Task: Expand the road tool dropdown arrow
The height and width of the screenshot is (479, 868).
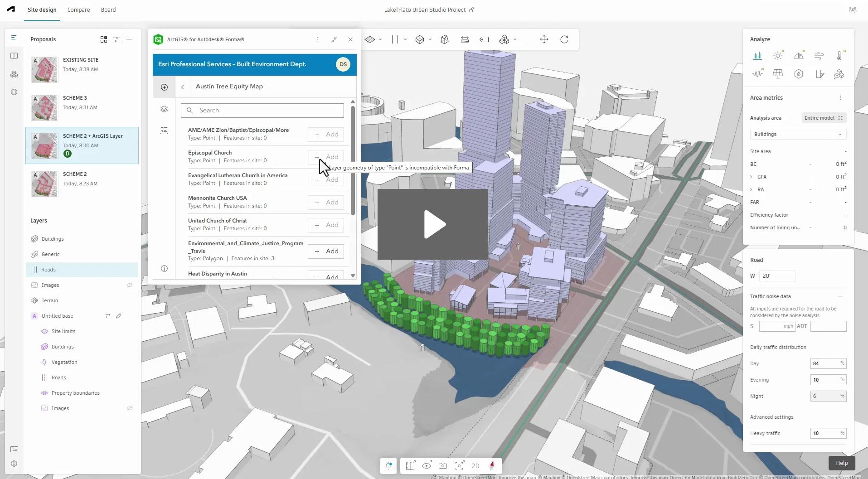Action: click(x=405, y=39)
